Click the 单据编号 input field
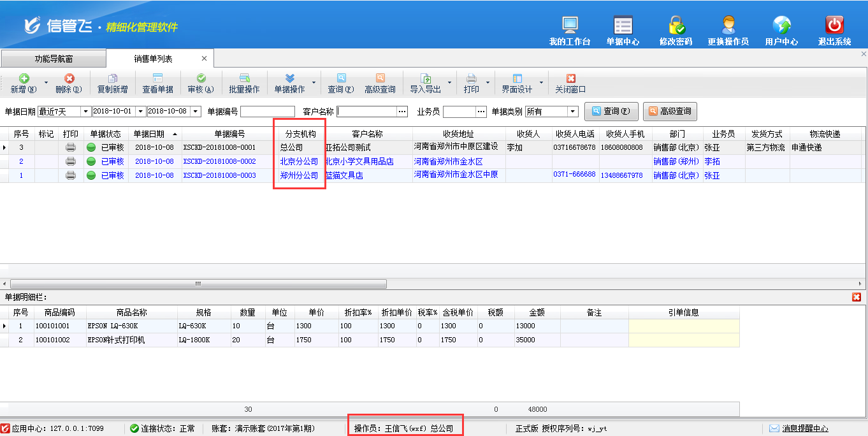The image size is (868, 436). [x=267, y=112]
